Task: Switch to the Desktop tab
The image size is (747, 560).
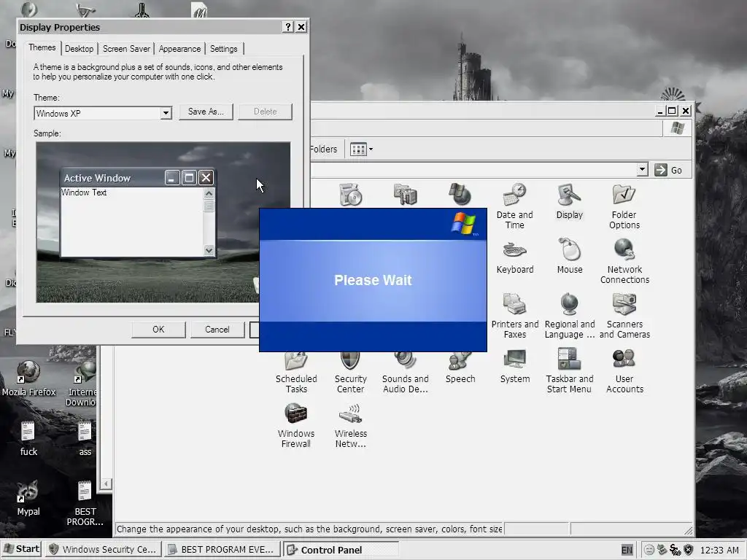Action: pos(79,49)
